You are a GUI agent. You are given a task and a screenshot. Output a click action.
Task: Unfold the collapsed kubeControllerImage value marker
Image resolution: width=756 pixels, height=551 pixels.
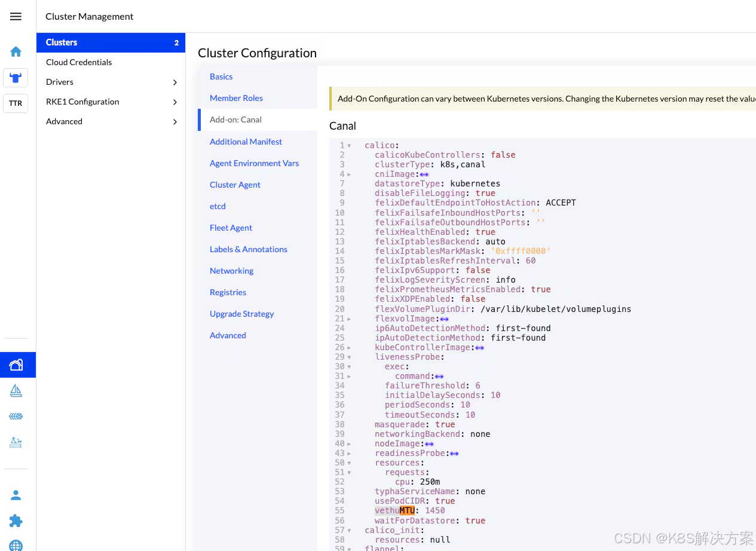479,347
